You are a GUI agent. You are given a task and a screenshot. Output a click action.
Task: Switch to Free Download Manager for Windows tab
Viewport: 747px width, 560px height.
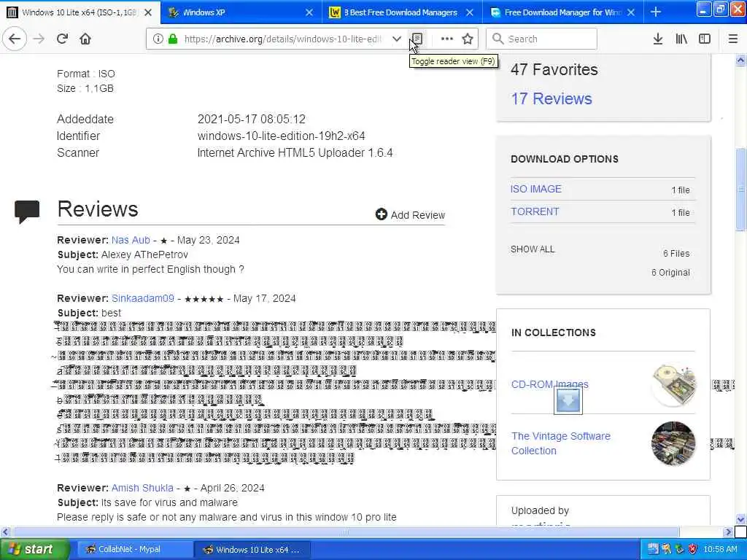tap(563, 12)
